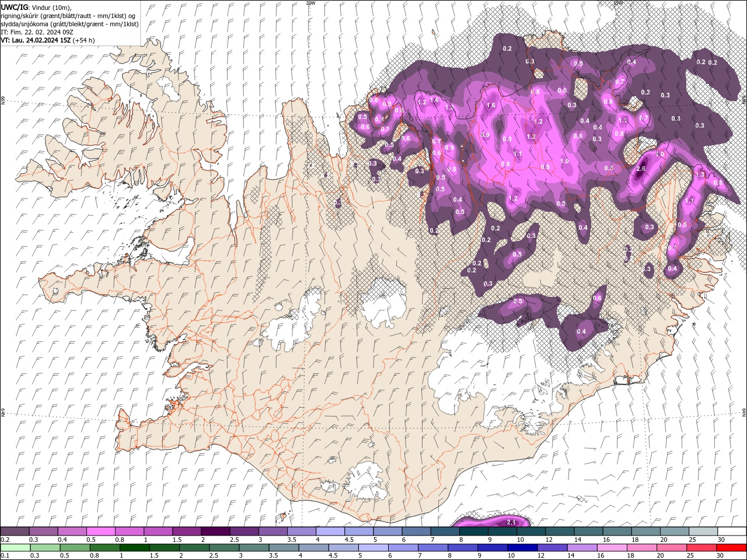Screen dimensions: 747x560
Task: Click the lavender 14–16 swatch in the lower legend
Action: coord(582,548)
